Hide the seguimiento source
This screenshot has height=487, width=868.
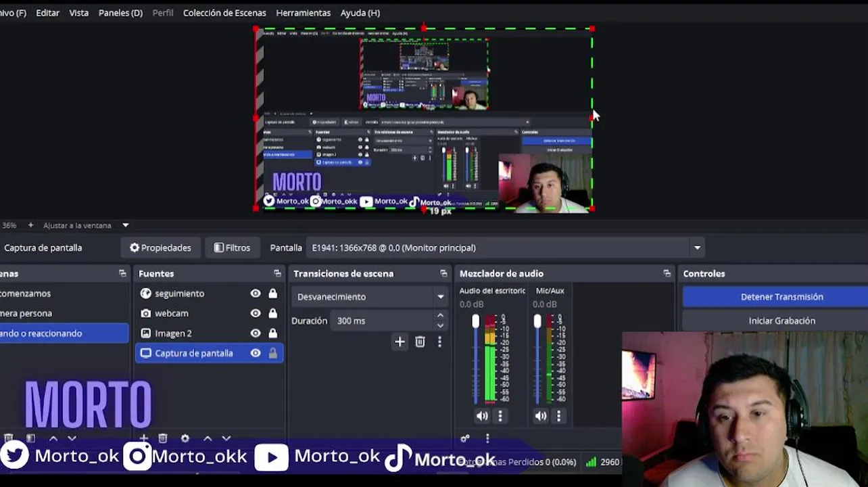[x=256, y=294]
